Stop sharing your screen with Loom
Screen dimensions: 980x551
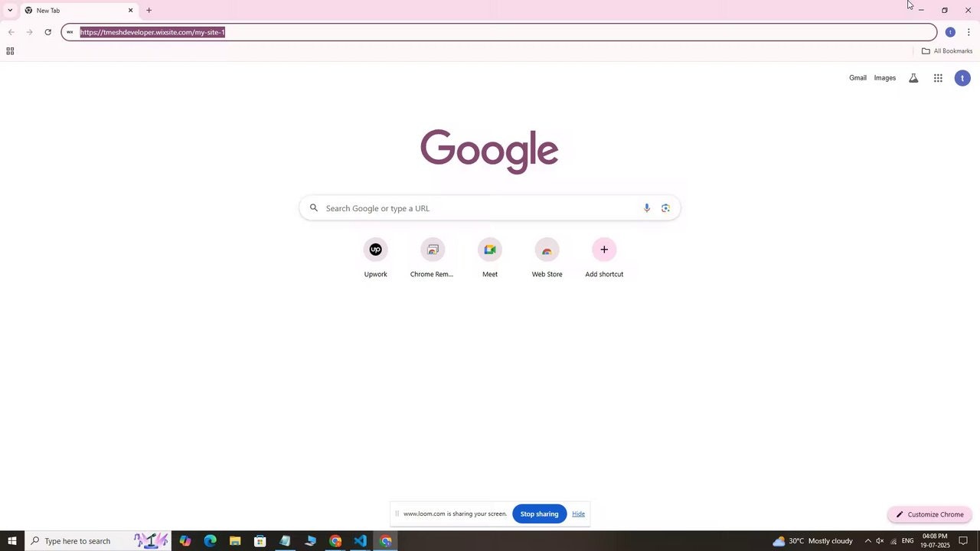[539, 514]
